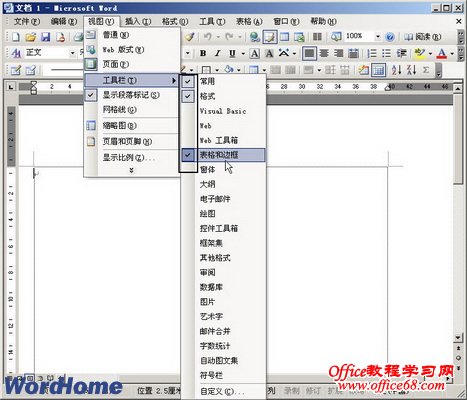Click the Align Right icon

[x=339, y=53]
